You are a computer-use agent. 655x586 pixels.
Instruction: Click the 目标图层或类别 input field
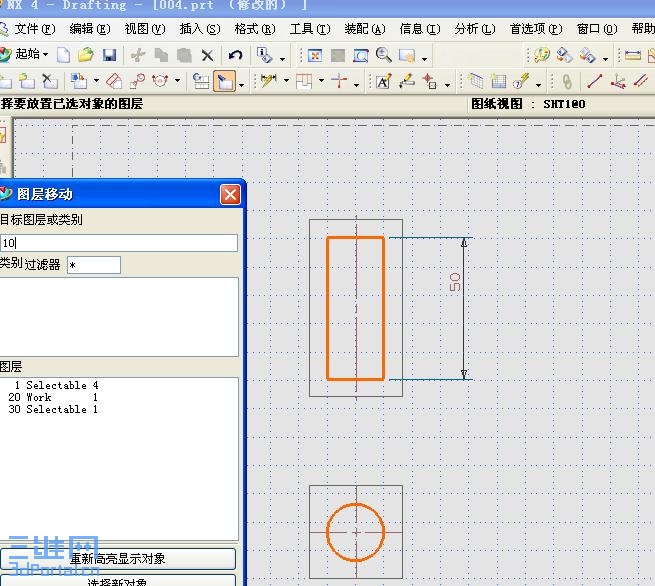[x=119, y=243]
